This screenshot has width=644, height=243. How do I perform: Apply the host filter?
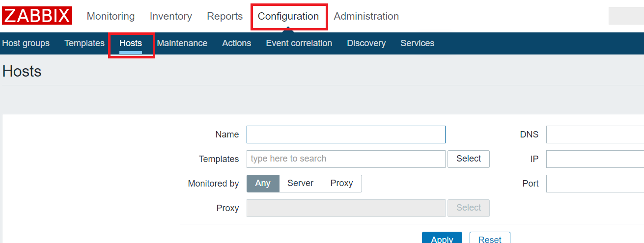point(442,239)
